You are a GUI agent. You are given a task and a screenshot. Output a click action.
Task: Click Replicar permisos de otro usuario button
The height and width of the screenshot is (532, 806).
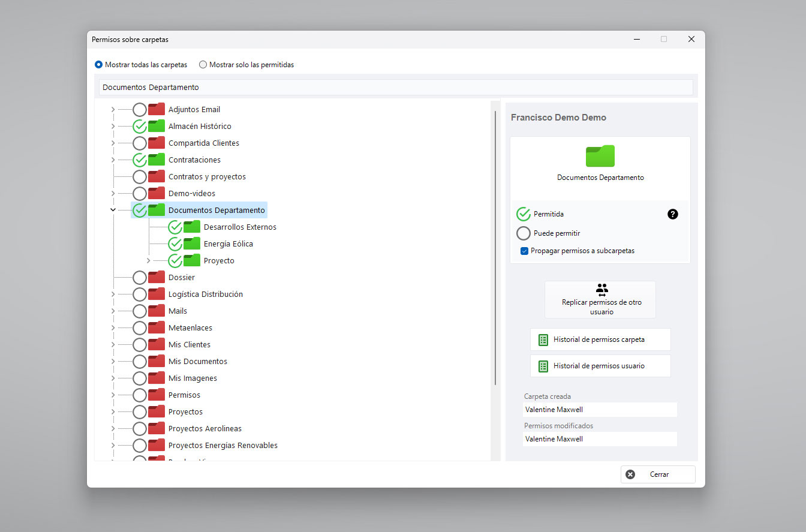pyautogui.click(x=600, y=299)
